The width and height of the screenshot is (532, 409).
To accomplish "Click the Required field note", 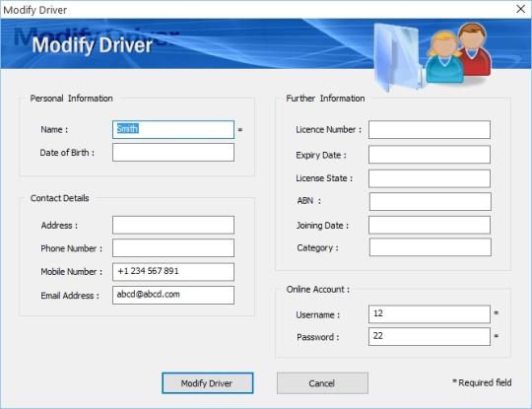I will (482, 382).
